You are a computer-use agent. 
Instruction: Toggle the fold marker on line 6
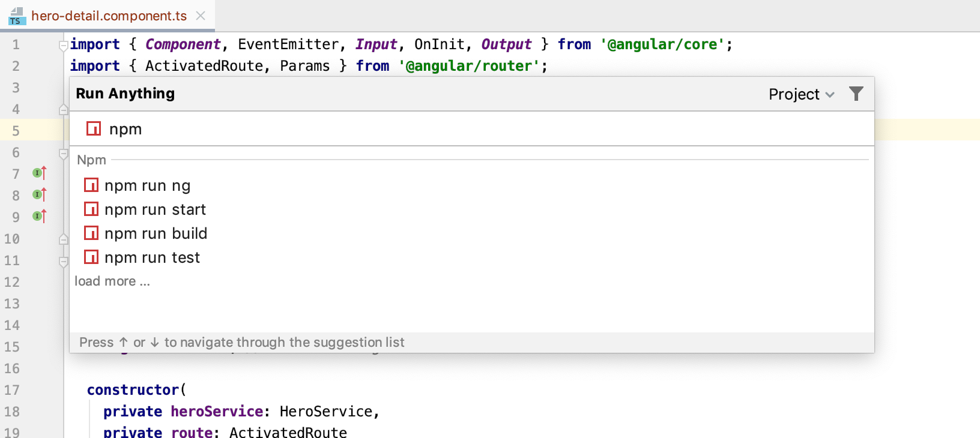tap(64, 154)
